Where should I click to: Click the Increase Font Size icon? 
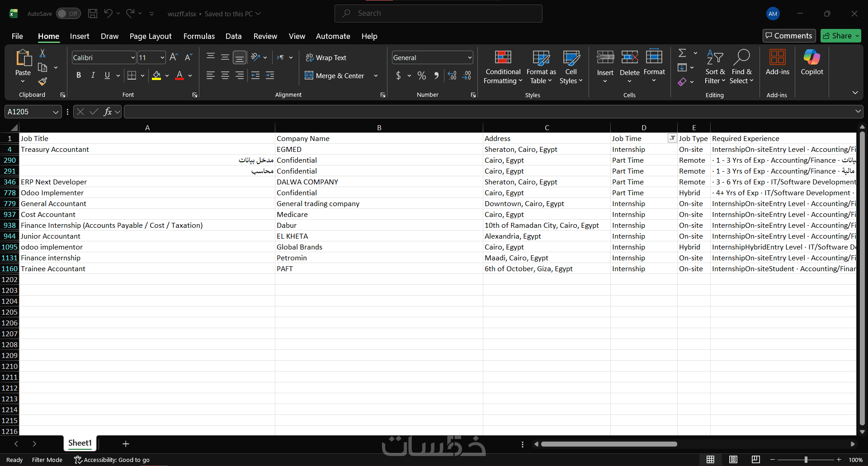point(174,57)
